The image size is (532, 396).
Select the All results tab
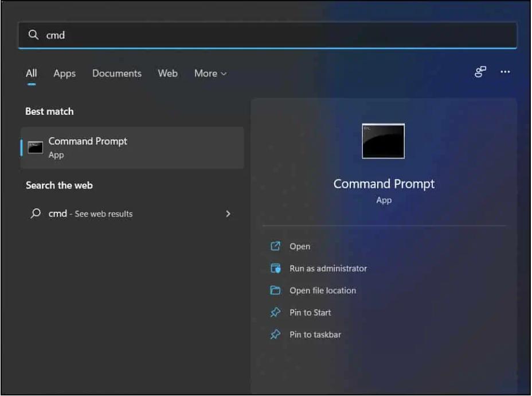30,73
